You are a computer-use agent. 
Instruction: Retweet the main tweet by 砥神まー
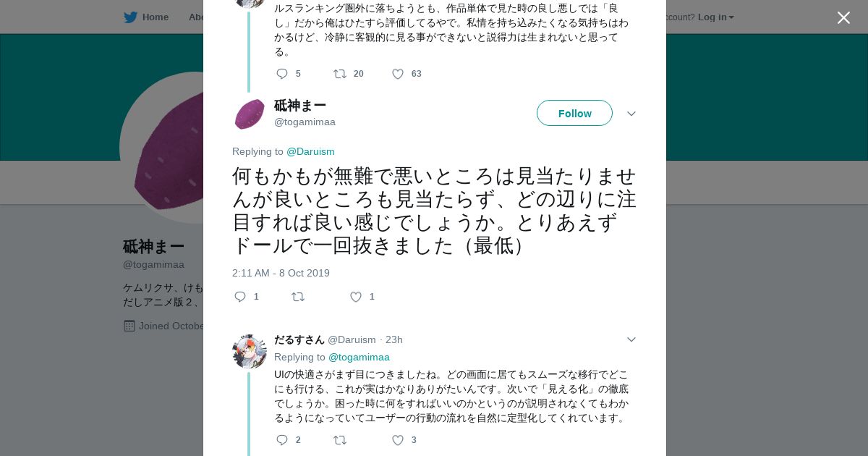point(298,297)
